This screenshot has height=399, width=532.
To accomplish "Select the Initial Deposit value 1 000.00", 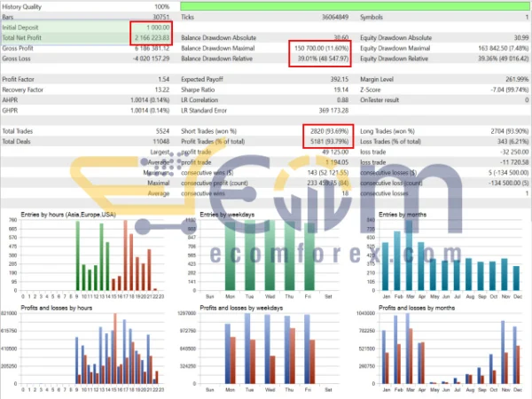I will coord(158,27).
